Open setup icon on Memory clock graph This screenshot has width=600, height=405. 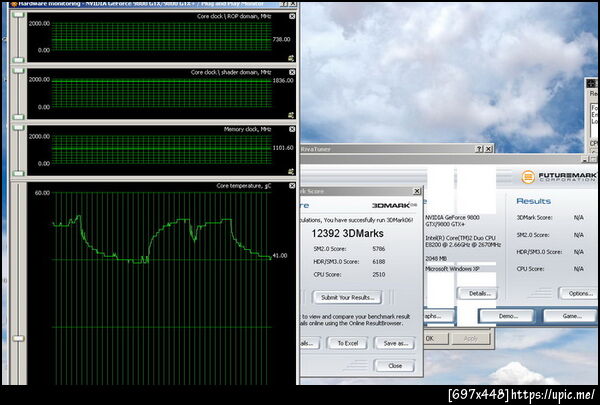pyautogui.click(x=291, y=171)
